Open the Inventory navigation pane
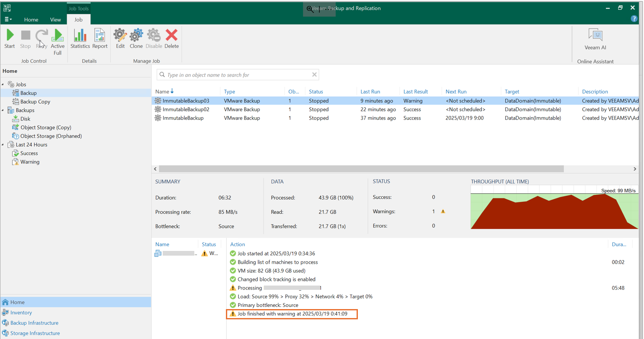This screenshot has height=339, width=644. pyautogui.click(x=76, y=312)
